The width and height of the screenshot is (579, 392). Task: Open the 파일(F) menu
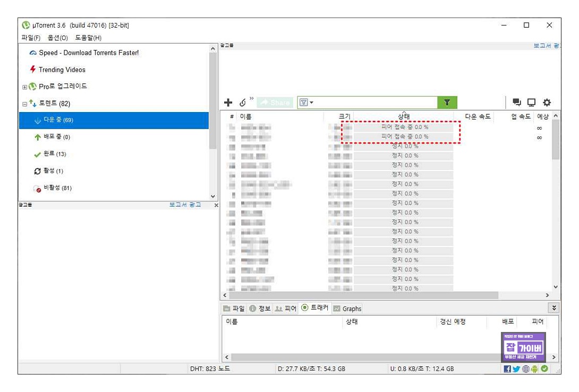click(x=31, y=38)
